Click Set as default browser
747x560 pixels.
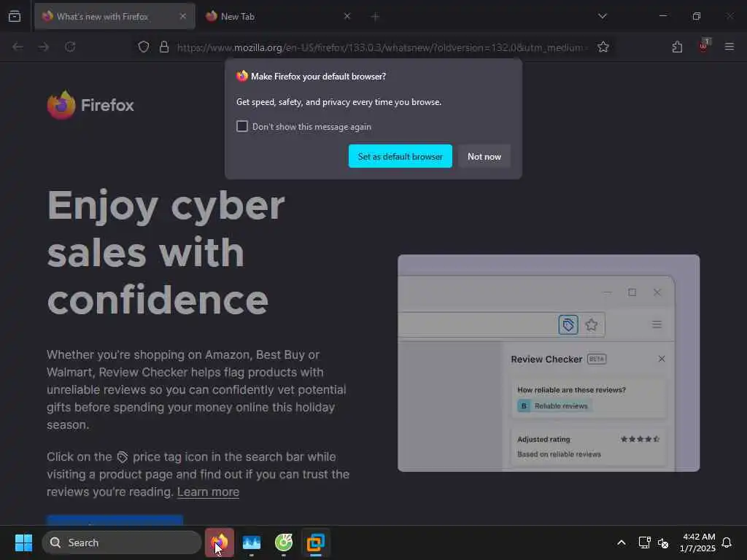[x=400, y=156]
